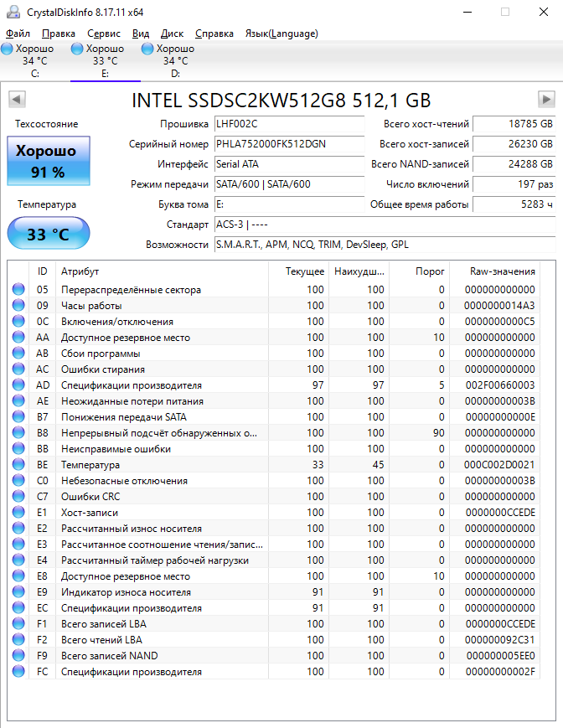Click the status orb for Ошибки CRC
This screenshot has width=563, height=728.
click(18, 497)
